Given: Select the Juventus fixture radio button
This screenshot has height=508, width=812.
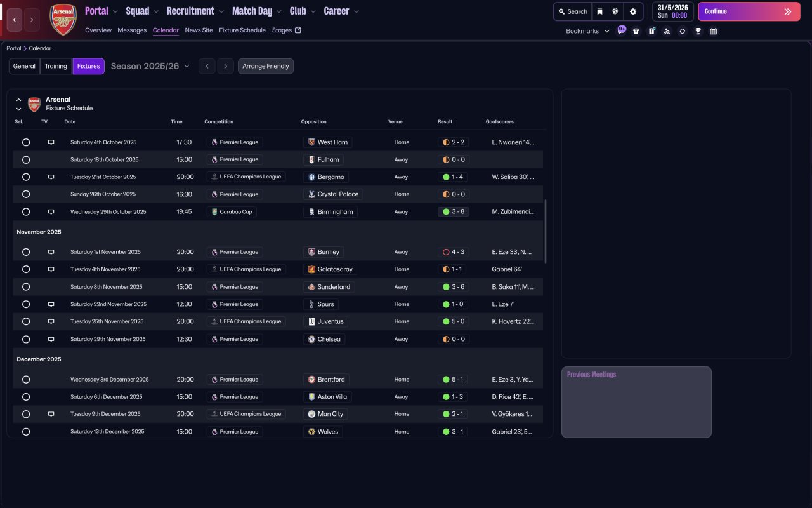Looking at the screenshot, I should (x=26, y=322).
